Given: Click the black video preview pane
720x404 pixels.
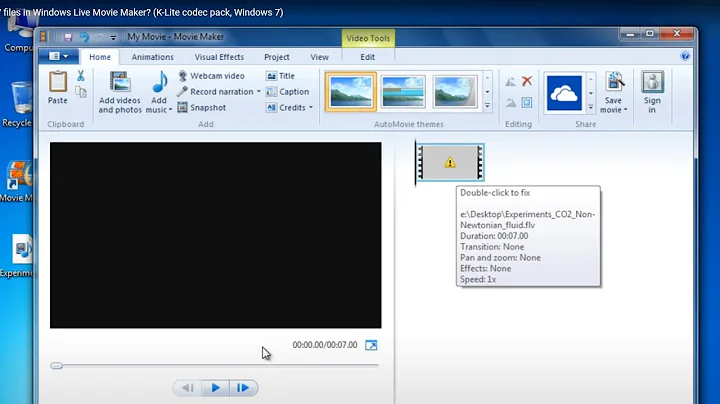Looking at the screenshot, I should (x=215, y=235).
